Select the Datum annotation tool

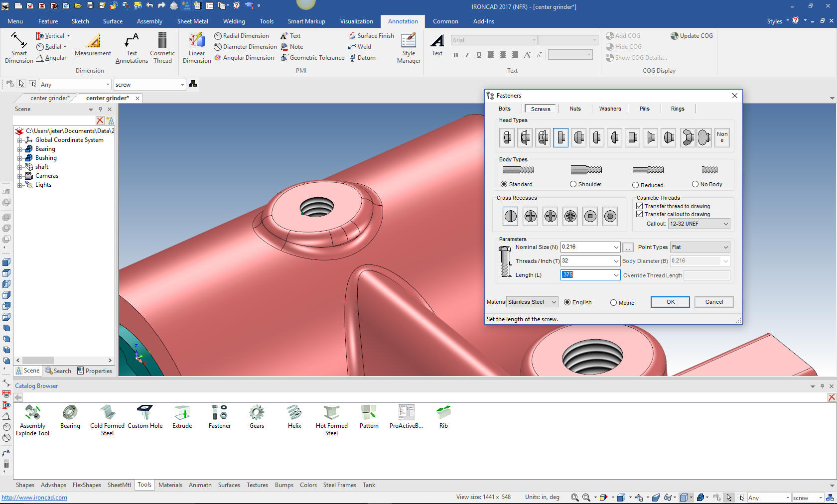pos(362,58)
